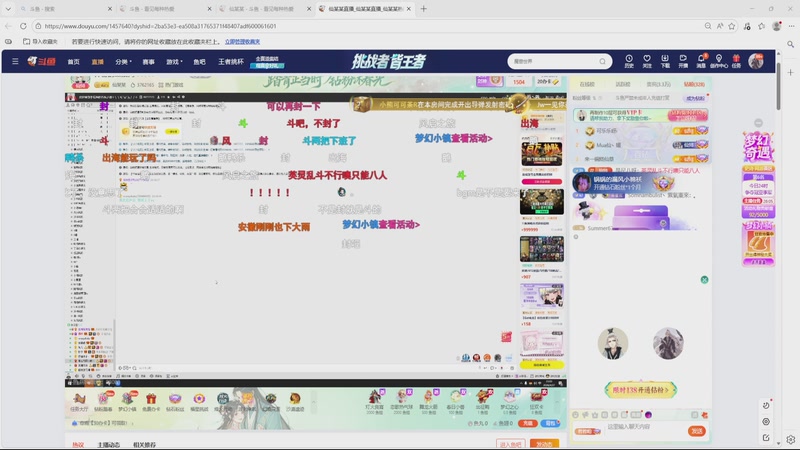Click the left character avatar in chat
The height and width of the screenshot is (450, 800).
613,343
